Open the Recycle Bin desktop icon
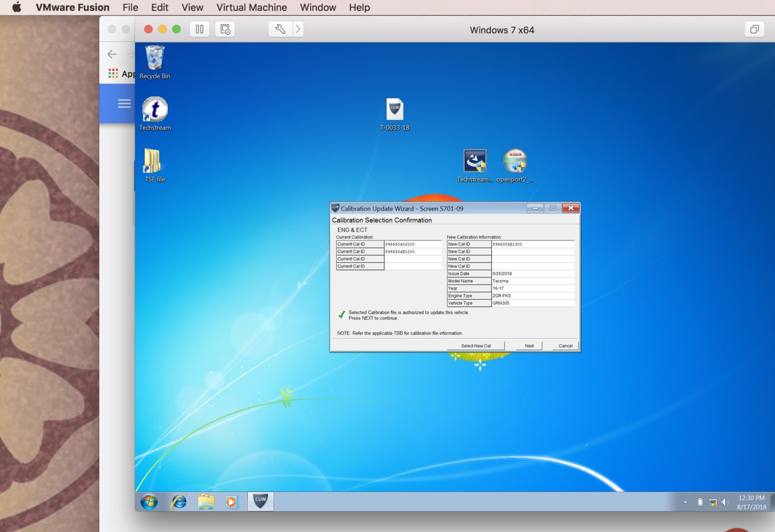Viewport: 775px width, 532px height. click(155, 62)
